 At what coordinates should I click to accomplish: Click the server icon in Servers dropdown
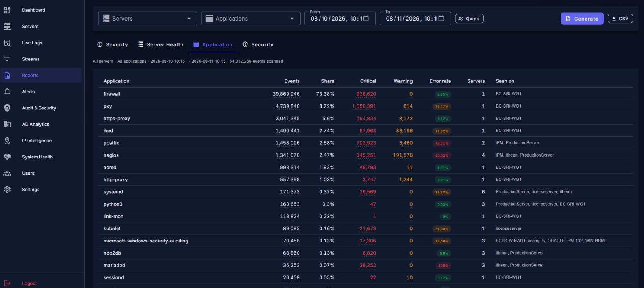tap(106, 19)
